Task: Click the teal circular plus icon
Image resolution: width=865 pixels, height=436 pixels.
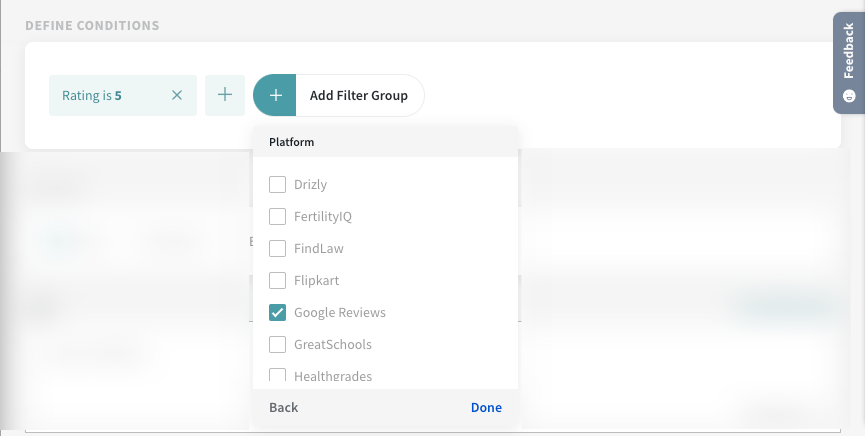Action: point(275,96)
